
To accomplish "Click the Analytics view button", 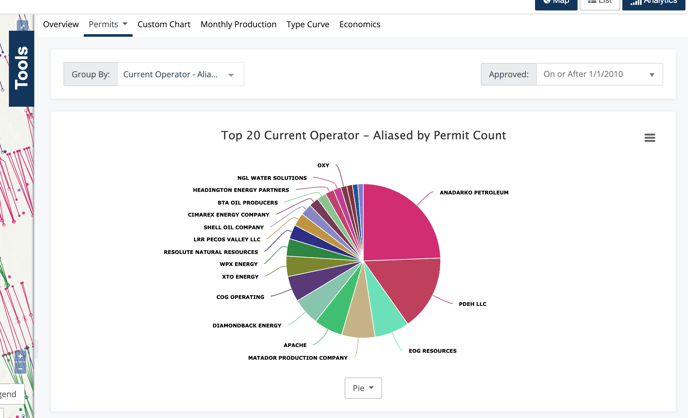I will point(653,4).
